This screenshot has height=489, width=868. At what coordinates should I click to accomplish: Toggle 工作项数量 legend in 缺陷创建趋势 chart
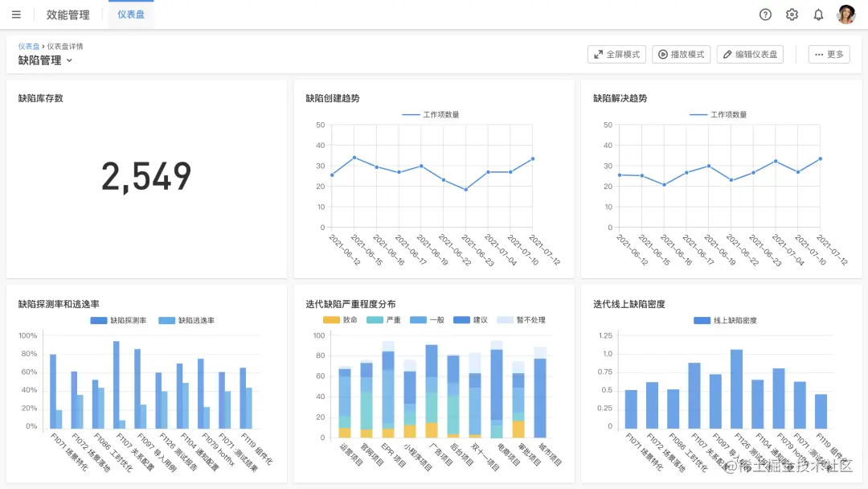click(x=430, y=115)
